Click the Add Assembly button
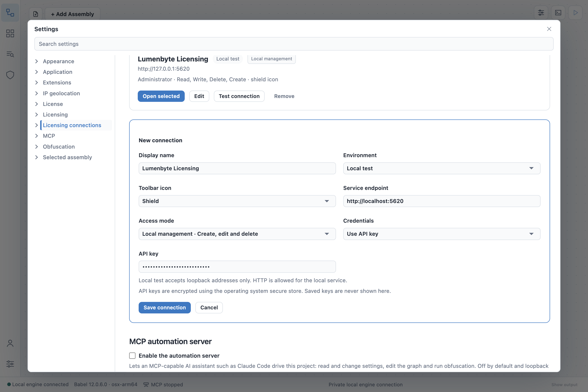 coord(72,14)
